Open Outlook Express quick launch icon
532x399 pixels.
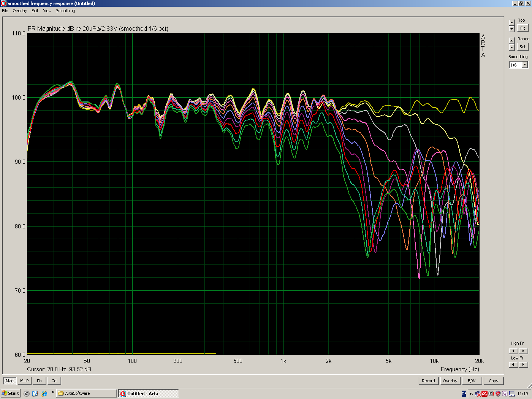pos(35,394)
